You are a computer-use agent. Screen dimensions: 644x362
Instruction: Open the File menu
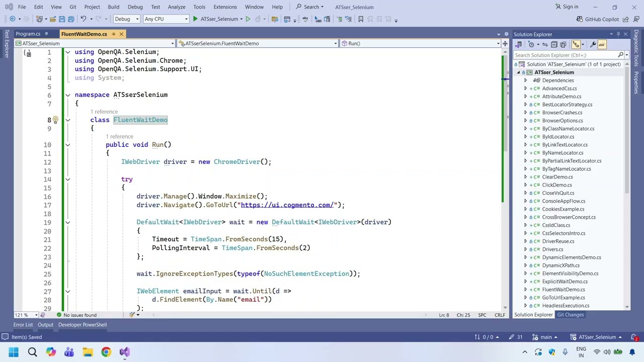pos(22,7)
